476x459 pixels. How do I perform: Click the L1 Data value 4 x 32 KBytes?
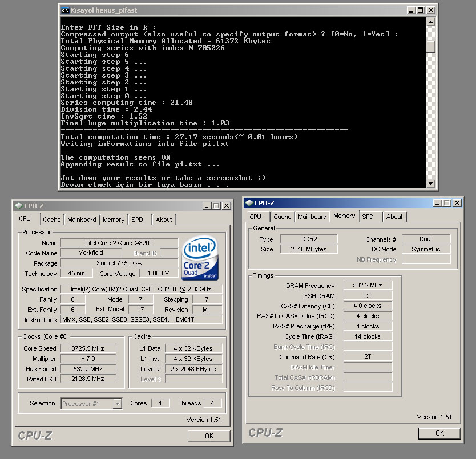(193, 348)
